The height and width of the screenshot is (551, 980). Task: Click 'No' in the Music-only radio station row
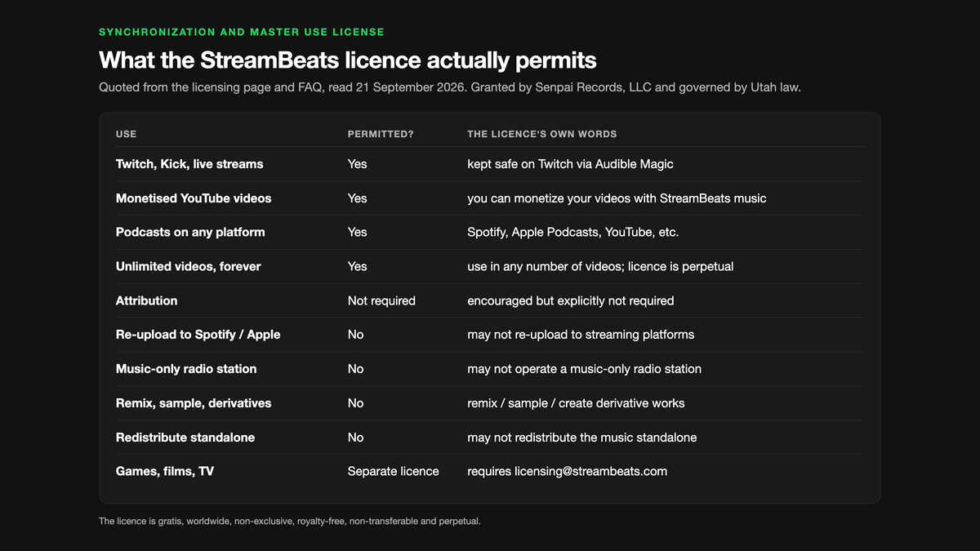pyautogui.click(x=356, y=369)
